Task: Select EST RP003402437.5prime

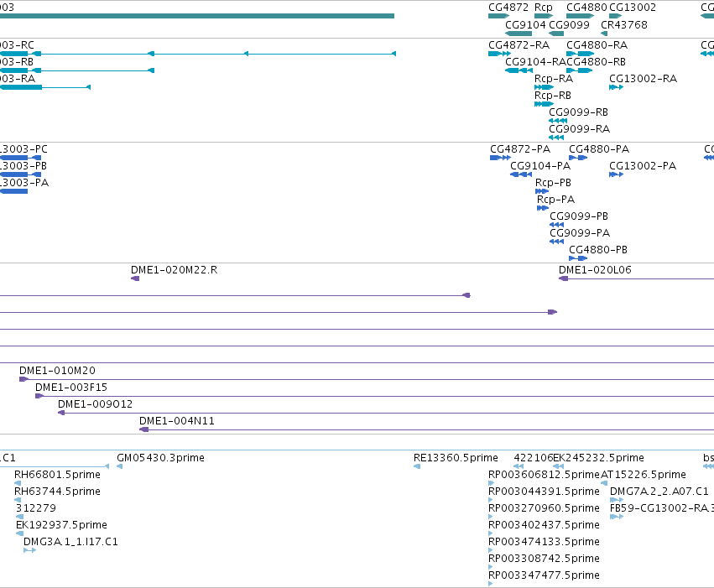Action: point(544,525)
